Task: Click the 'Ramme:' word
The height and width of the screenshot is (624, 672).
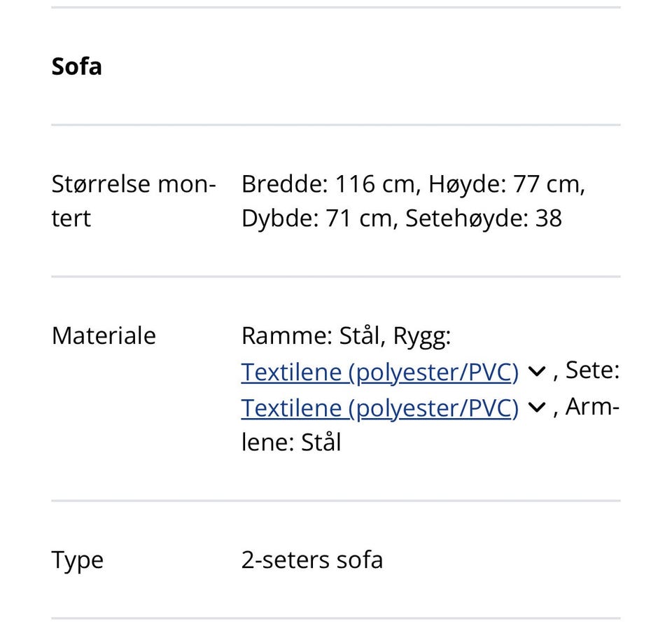Action: click(286, 335)
